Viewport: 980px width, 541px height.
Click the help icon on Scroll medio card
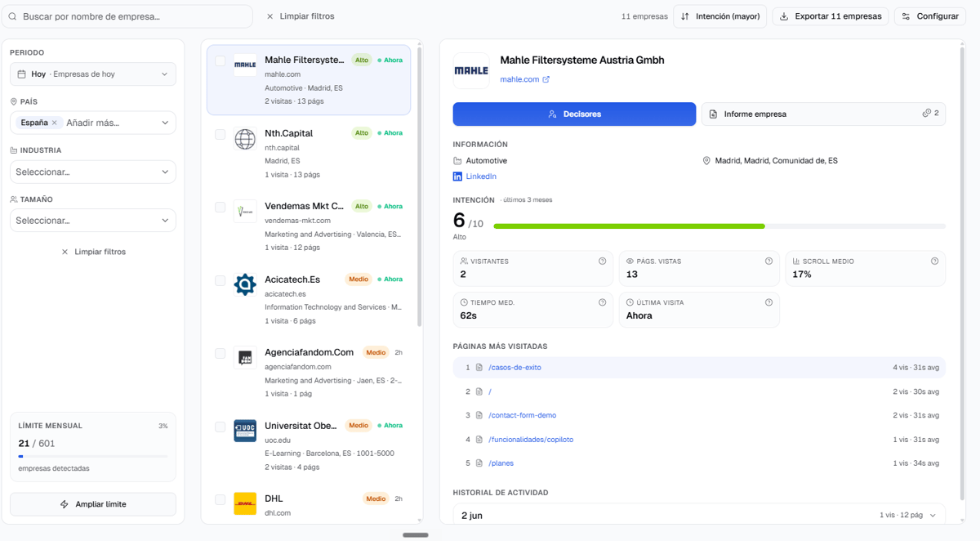tap(935, 262)
